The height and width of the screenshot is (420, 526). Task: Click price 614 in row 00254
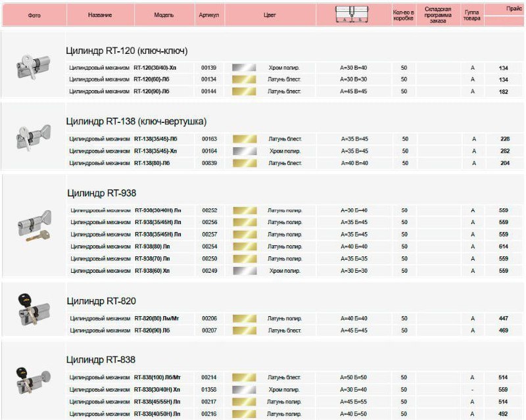(x=504, y=246)
